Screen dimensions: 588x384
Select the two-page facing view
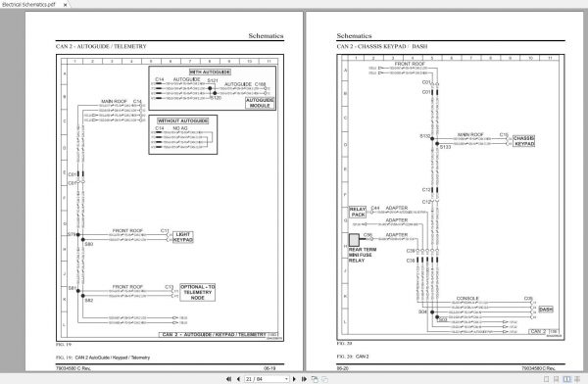(x=567, y=379)
